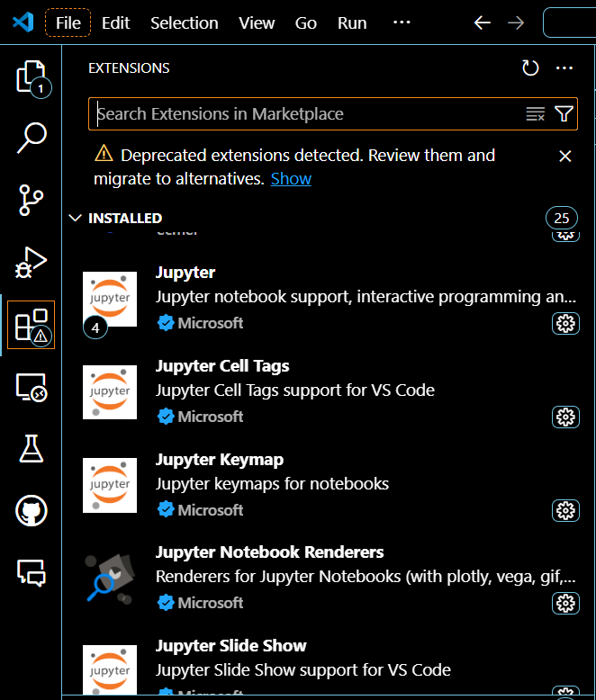Open the File menu
This screenshot has width=596, height=700.
click(x=68, y=22)
